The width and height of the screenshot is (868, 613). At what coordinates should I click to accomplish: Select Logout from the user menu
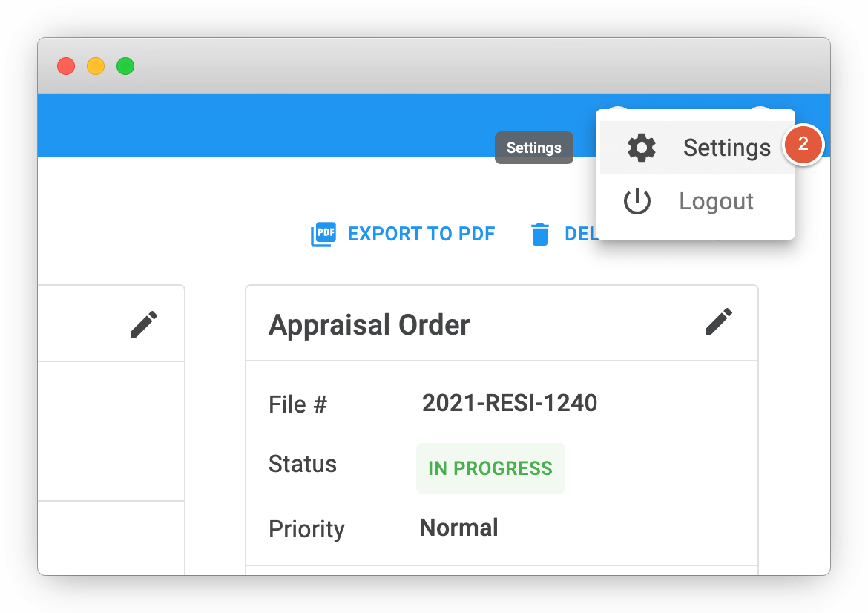(x=716, y=200)
